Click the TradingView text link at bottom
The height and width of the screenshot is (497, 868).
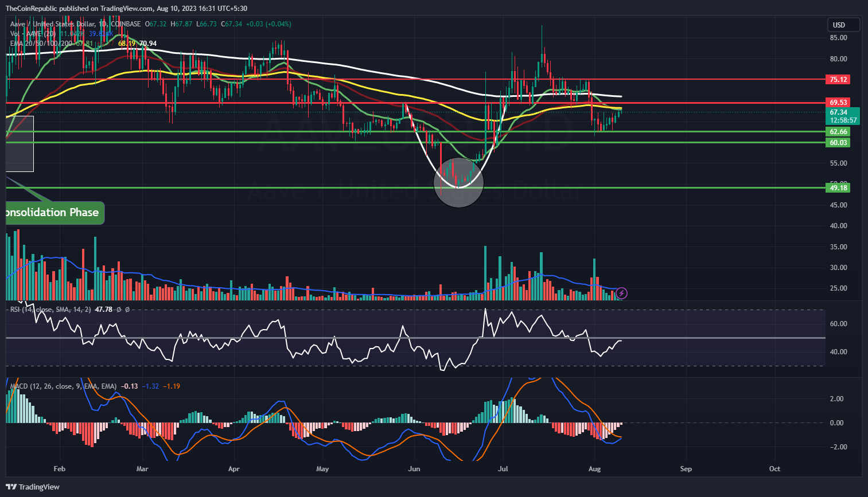pyautogui.click(x=39, y=487)
